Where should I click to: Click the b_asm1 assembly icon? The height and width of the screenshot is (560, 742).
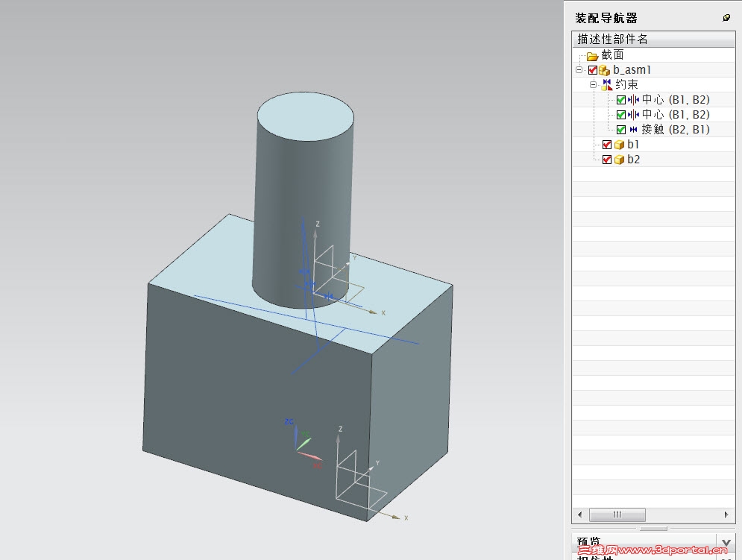604,71
